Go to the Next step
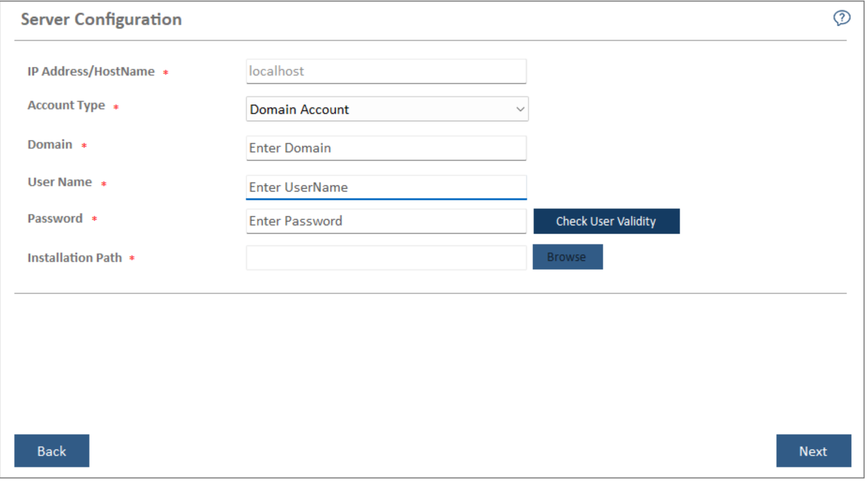Image resolution: width=868 pixels, height=484 pixels. (813, 451)
